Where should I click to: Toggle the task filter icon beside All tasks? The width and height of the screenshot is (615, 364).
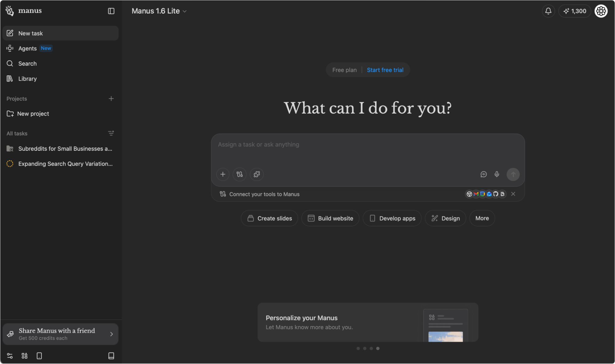[111, 133]
